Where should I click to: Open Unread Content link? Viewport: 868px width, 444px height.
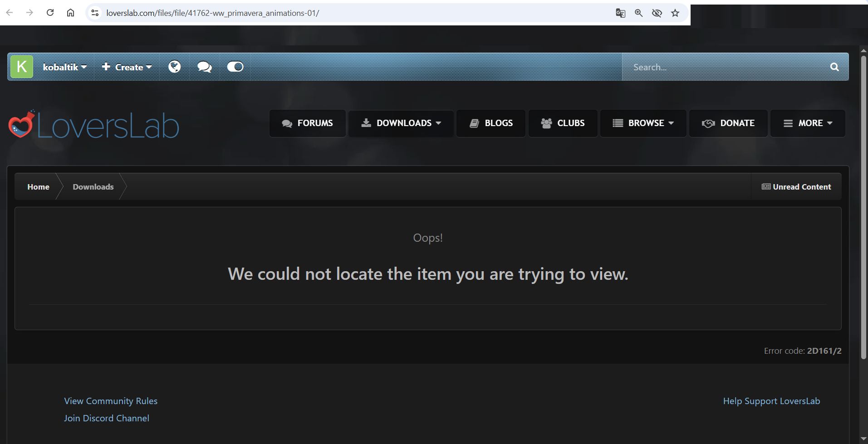coord(796,187)
